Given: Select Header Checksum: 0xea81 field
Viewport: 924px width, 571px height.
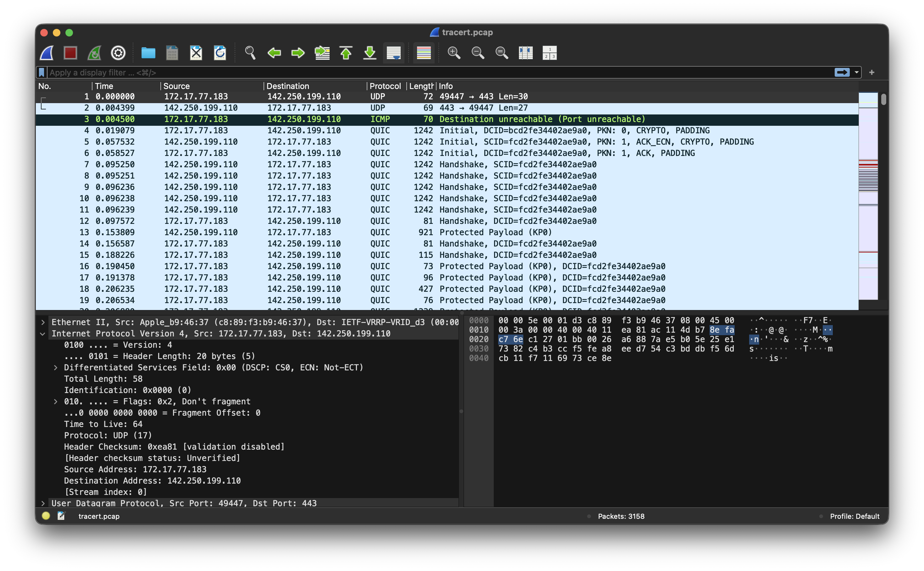Looking at the screenshot, I should click(x=174, y=447).
